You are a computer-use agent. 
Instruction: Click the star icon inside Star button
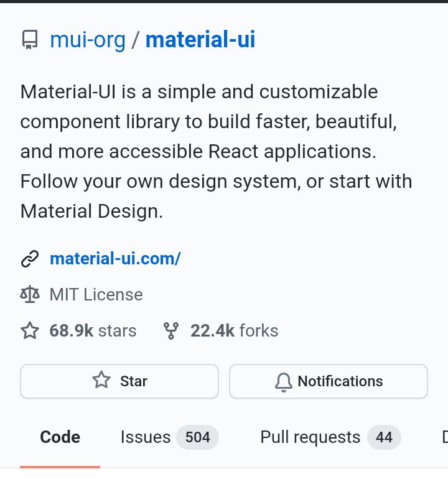point(101,379)
